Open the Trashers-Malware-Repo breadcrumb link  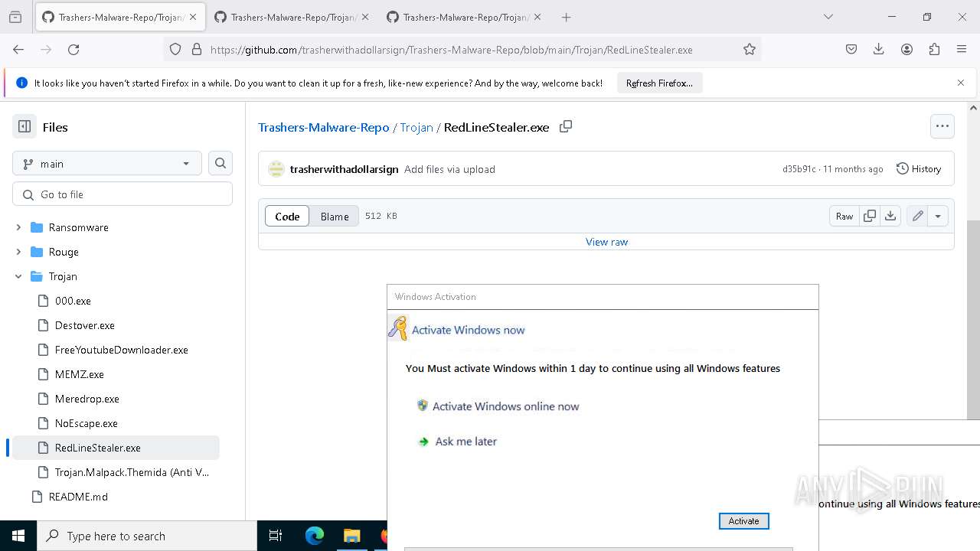coord(324,127)
